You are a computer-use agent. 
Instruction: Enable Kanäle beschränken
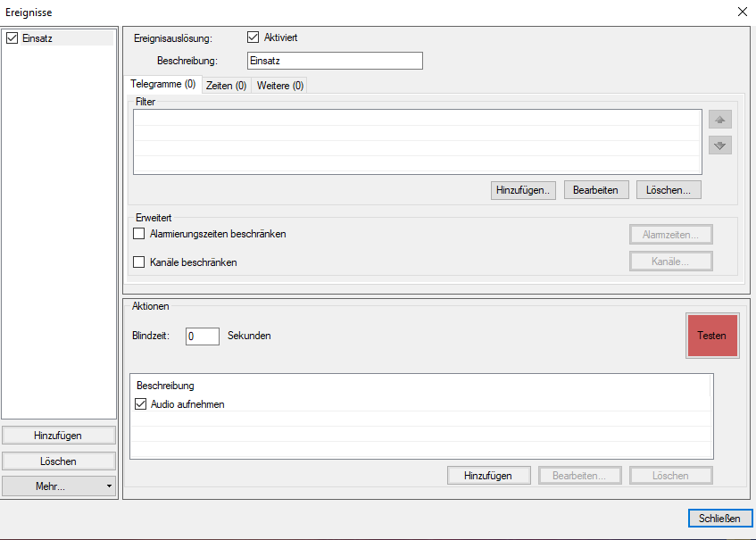click(x=139, y=262)
